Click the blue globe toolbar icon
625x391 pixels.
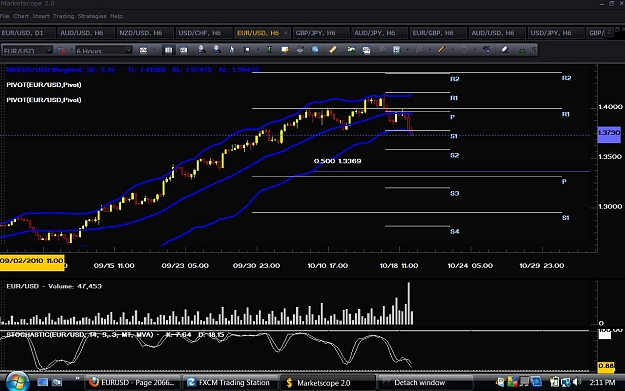[315, 50]
